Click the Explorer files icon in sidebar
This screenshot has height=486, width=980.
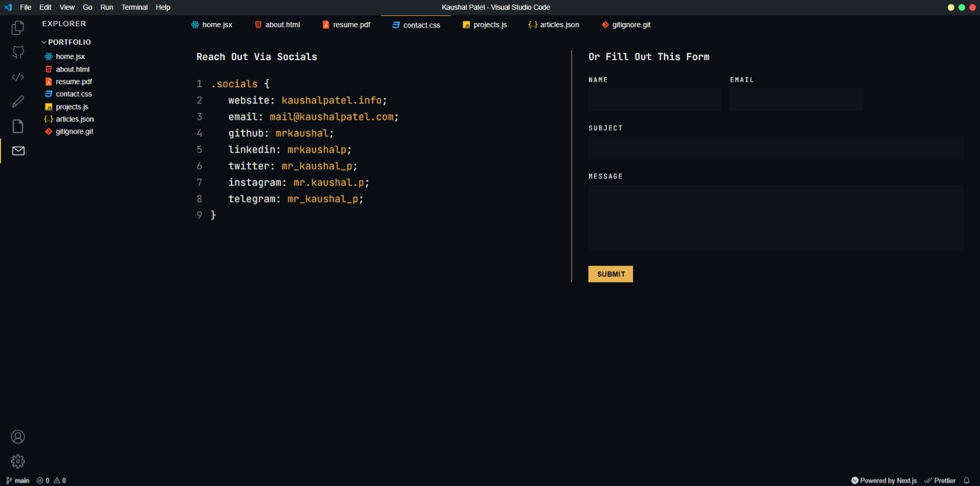[x=18, y=28]
